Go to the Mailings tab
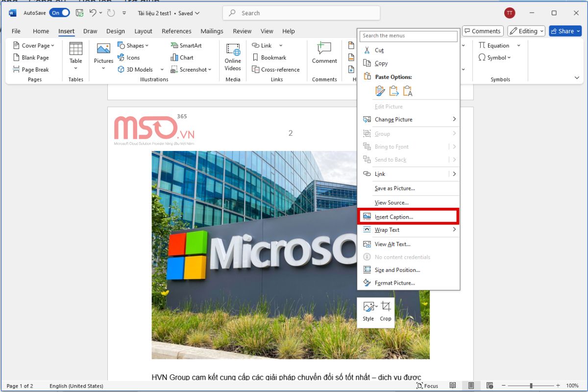Screen dimensions: 588x392 (x=212, y=31)
